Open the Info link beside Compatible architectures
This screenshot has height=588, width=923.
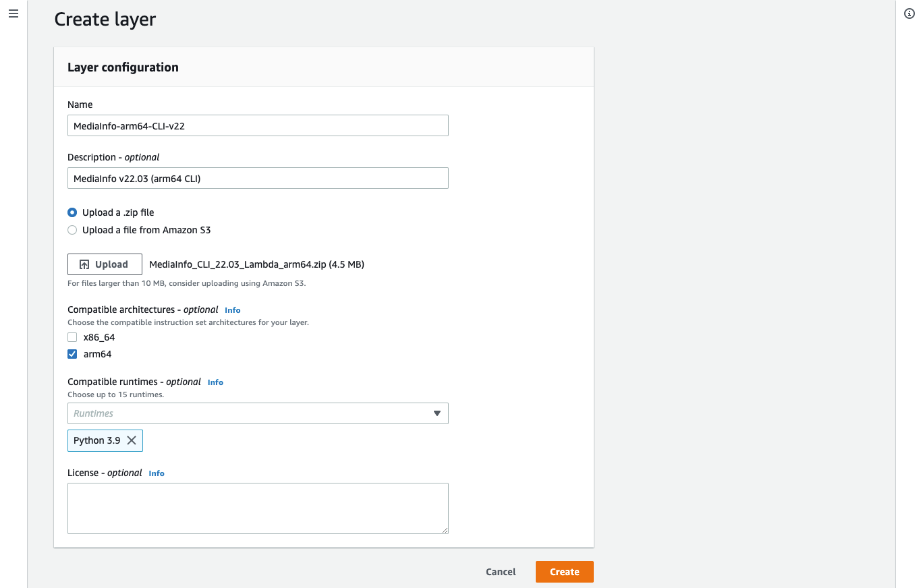(232, 310)
